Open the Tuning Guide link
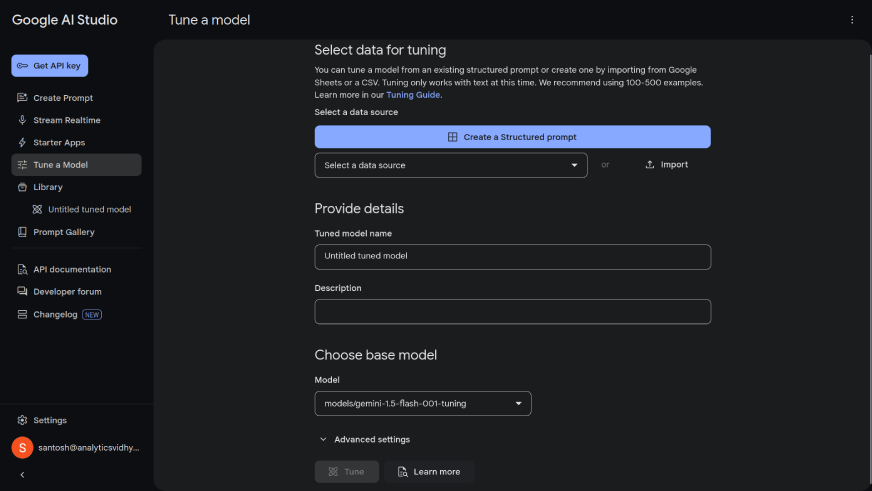Image resolution: width=872 pixels, height=491 pixels. [413, 95]
